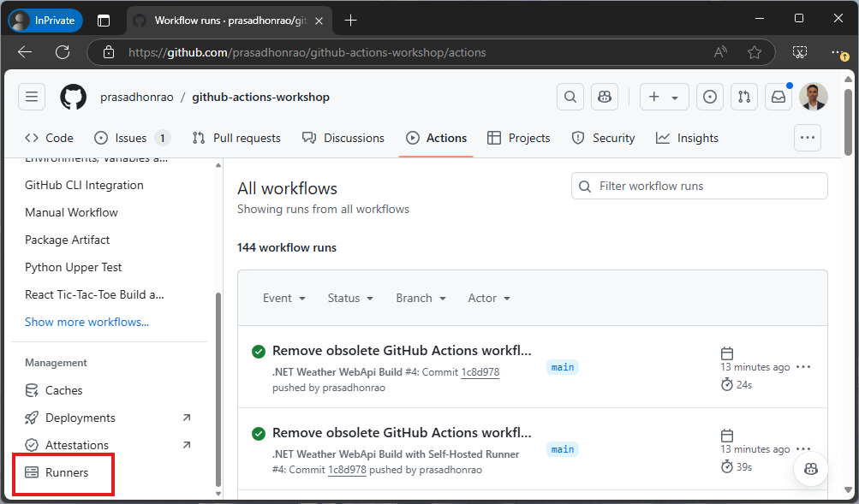Click the main branch label on Self-Hosted Runner run
Screen dimensions: 859x504
coord(563,449)
